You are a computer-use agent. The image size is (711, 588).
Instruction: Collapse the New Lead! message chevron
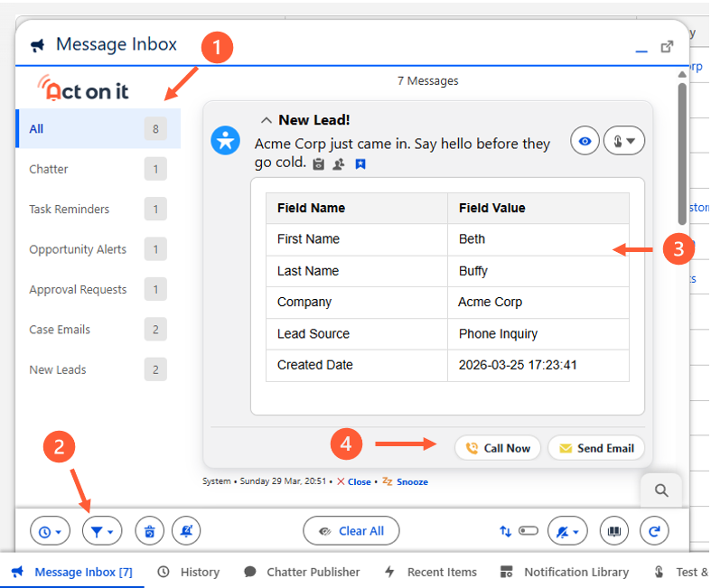click(x=267, y=121)
